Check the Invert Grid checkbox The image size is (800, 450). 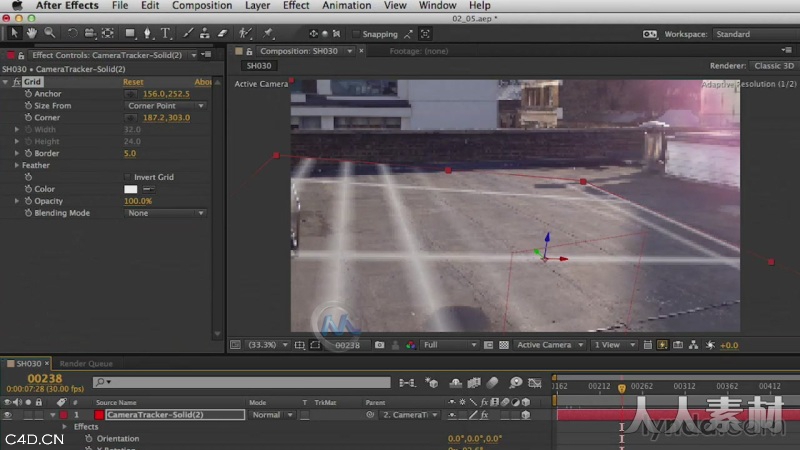127,177
